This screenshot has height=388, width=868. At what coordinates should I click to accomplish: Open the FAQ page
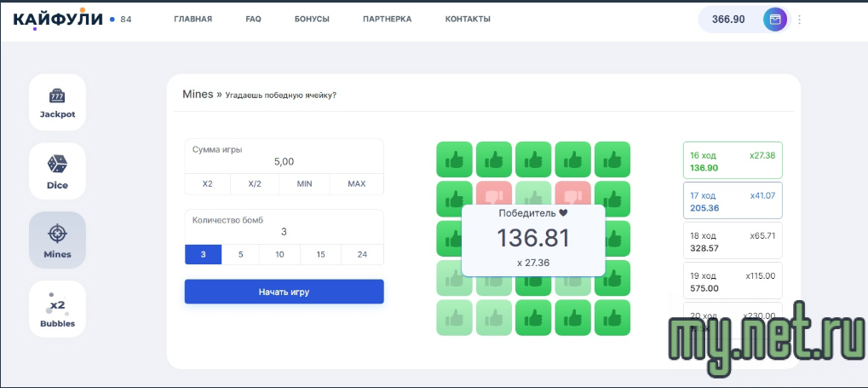(253, 19)
